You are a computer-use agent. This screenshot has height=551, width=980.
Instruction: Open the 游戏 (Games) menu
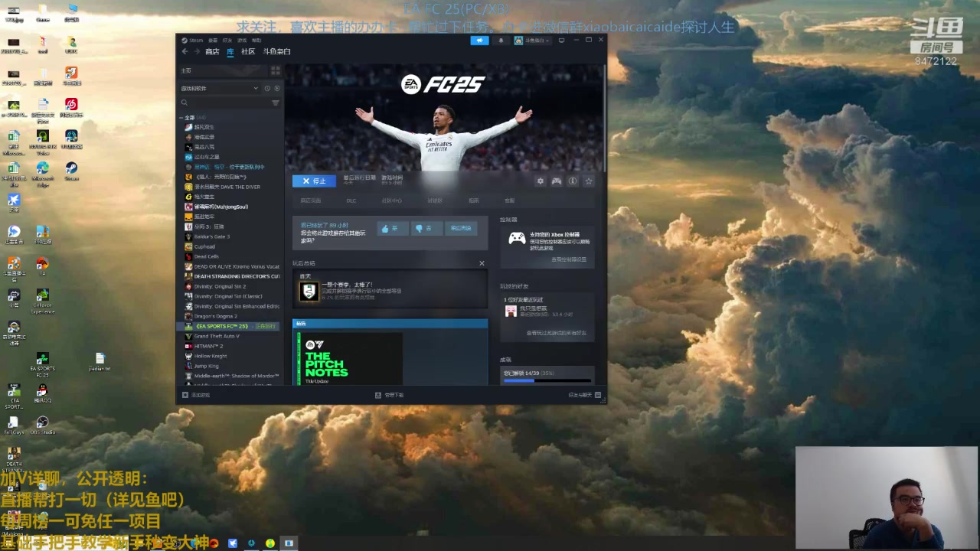(x=242, y=40)
